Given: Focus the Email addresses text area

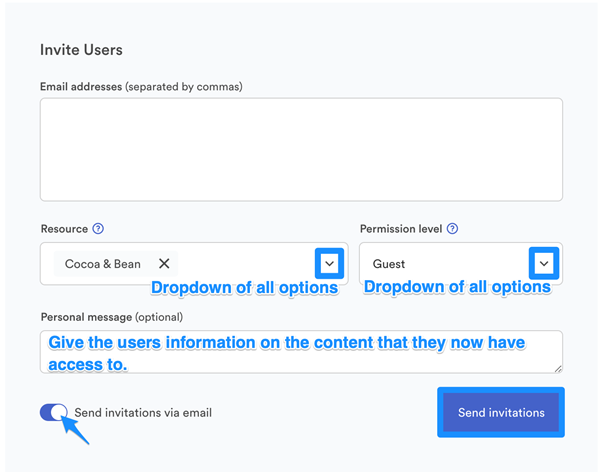Looking at the screenshot, I should [301, 149].
